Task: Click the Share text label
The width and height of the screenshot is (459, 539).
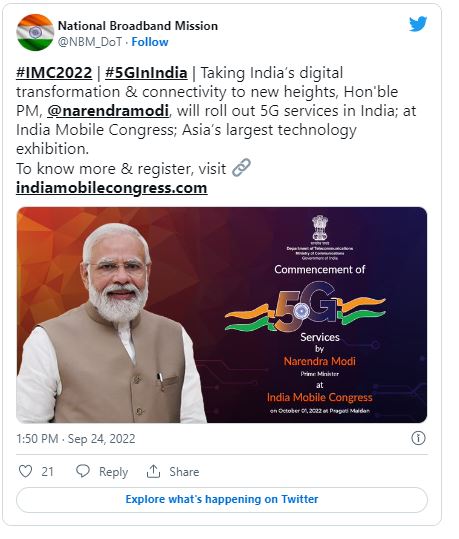Action: coord(184,472)
